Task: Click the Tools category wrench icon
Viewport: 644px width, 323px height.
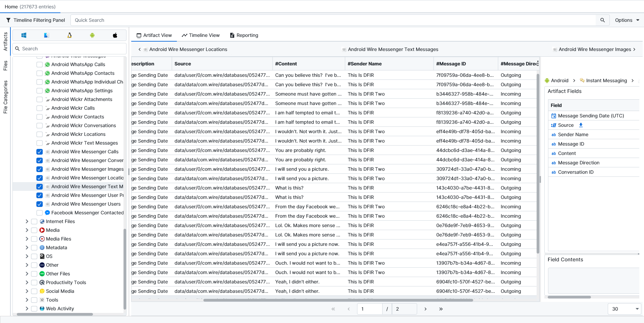Action: click(x=42, y=300)
